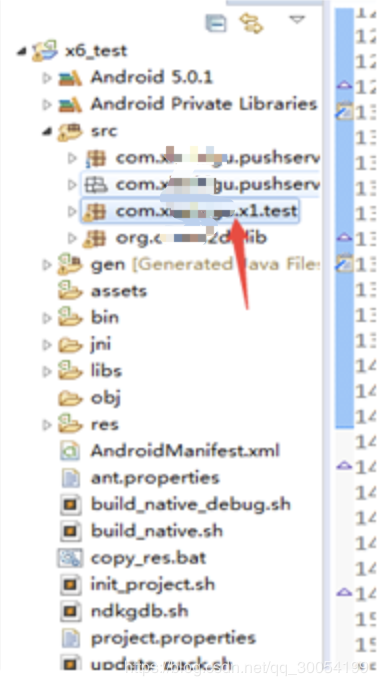Viewport: 378px width, 686px height.
Task: Expand the Android 5.0.1 library
Action: pos(46,78)
